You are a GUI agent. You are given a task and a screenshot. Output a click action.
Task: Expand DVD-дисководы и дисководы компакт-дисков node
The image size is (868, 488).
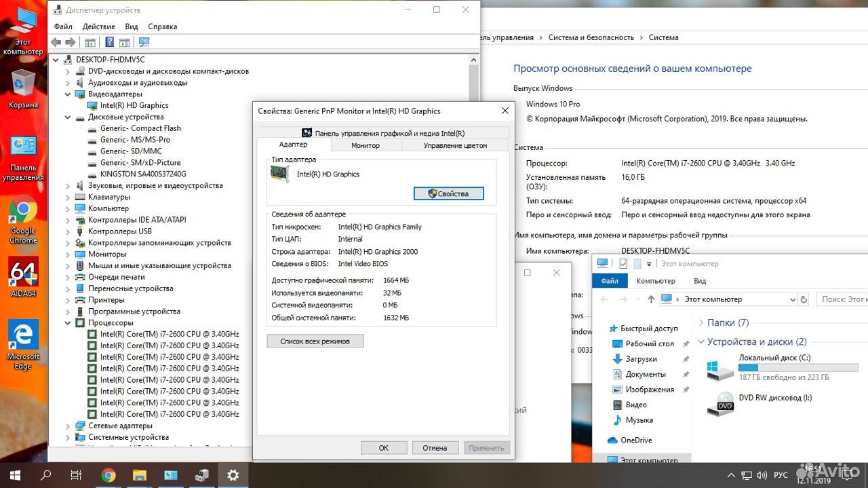point(68,71)
